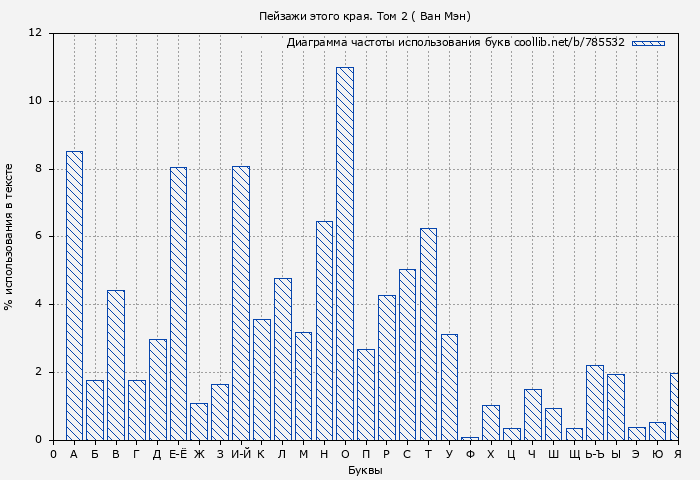
Task: Select the Е-Ё bar in the chart
Action: pos(178,303)
